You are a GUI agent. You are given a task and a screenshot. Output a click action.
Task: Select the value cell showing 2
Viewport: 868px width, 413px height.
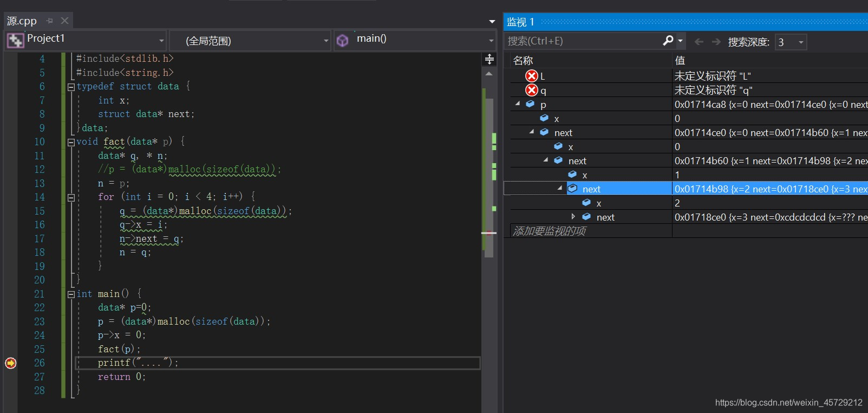coord(770,203)
